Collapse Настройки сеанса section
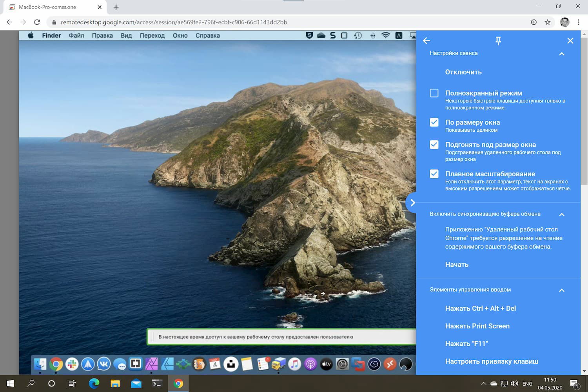 tap(561, 54)
